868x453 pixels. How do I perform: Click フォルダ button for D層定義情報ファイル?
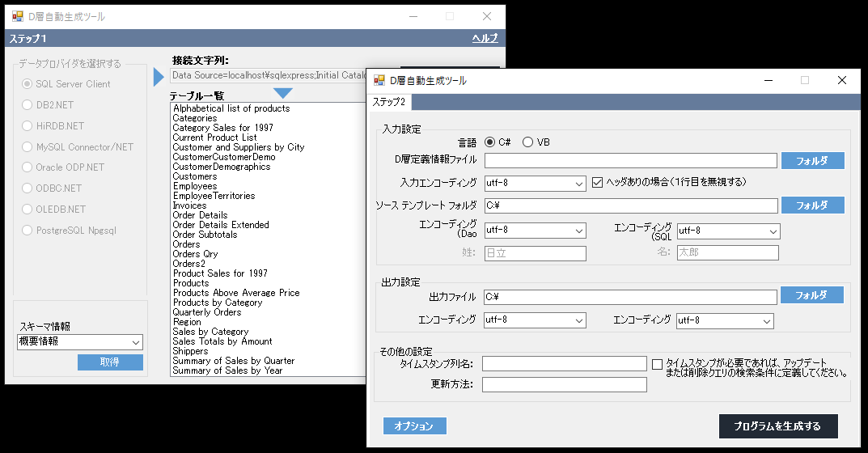click(x=812, y=160)
